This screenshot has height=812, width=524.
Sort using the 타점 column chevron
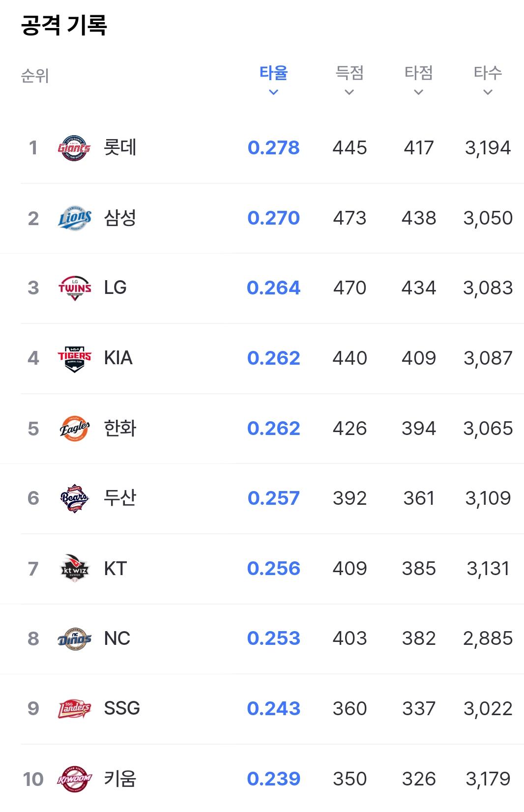[x=419, y=92]
